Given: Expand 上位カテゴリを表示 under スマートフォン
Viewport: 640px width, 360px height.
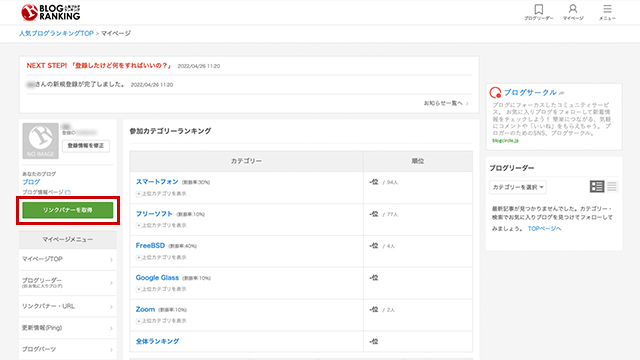Looking at the screenshot, I should 162,193.
